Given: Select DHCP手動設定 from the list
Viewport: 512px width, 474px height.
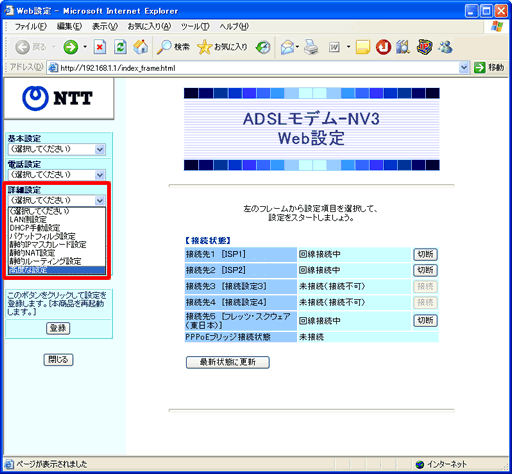Looking at the screenshot, I should click(57, 228).
